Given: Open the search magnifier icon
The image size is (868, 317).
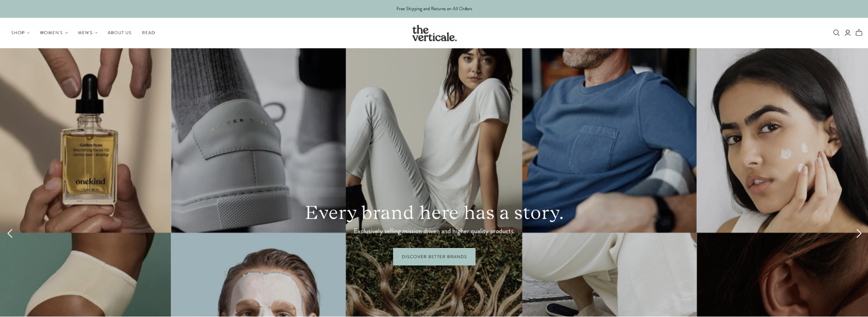Looking at the screenshot, I should click(836, 33).
